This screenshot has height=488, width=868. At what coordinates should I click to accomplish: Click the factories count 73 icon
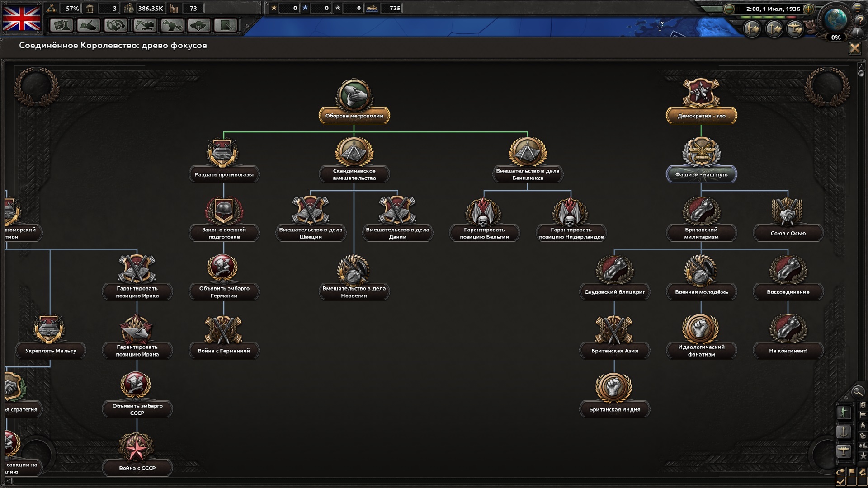coord(175,8)
